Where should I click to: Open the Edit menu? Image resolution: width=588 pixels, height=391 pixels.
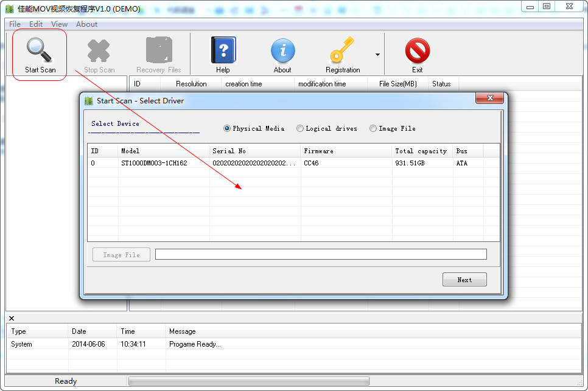pos(36,24)
